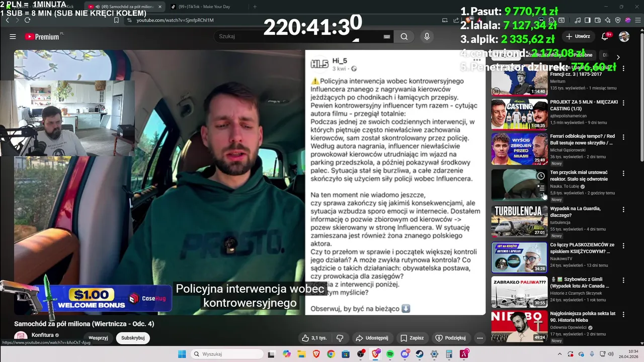Viewport: 644px width, 362px height.
Task: Open the on-screen keyboard icon in the search box
Action: (386, 36)
